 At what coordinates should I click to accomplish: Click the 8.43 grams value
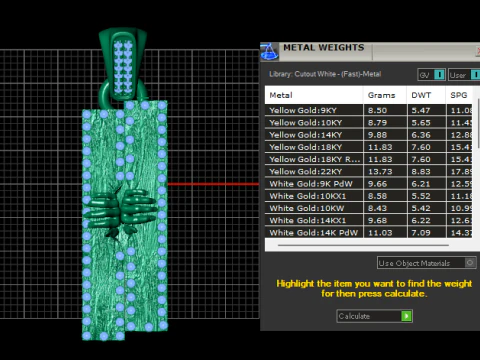pyautogui.click(x=377, y=208)
